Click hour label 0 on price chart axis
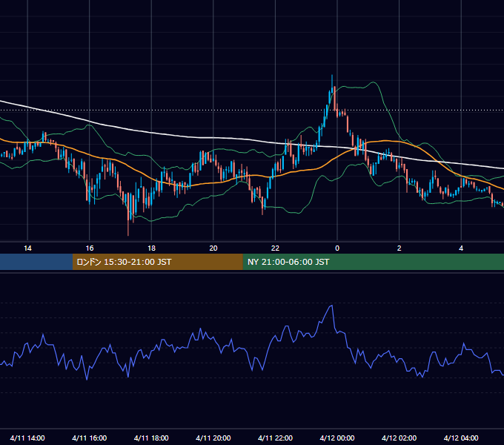This screenshot has width=504, height=445. click(337, 248)
